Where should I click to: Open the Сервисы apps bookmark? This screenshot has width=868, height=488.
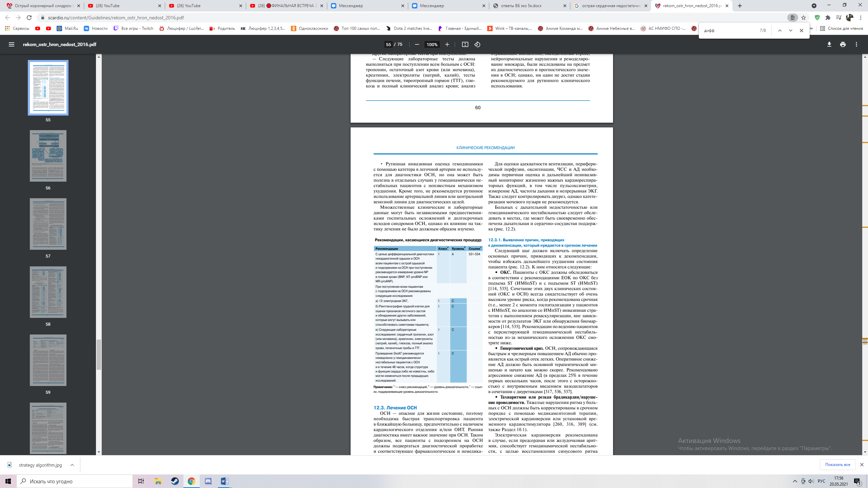(x=17, y=28)
